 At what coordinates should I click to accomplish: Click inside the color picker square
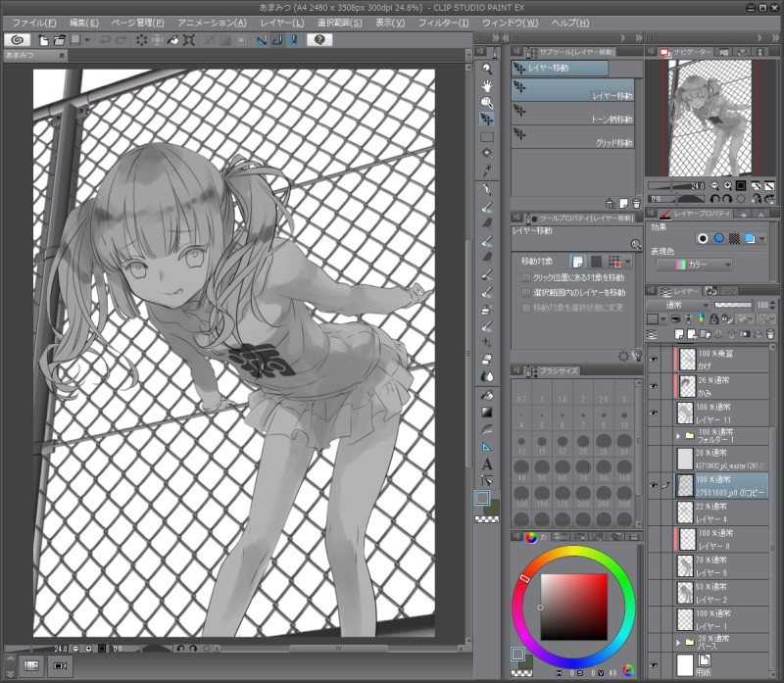(x=574, y=608)
